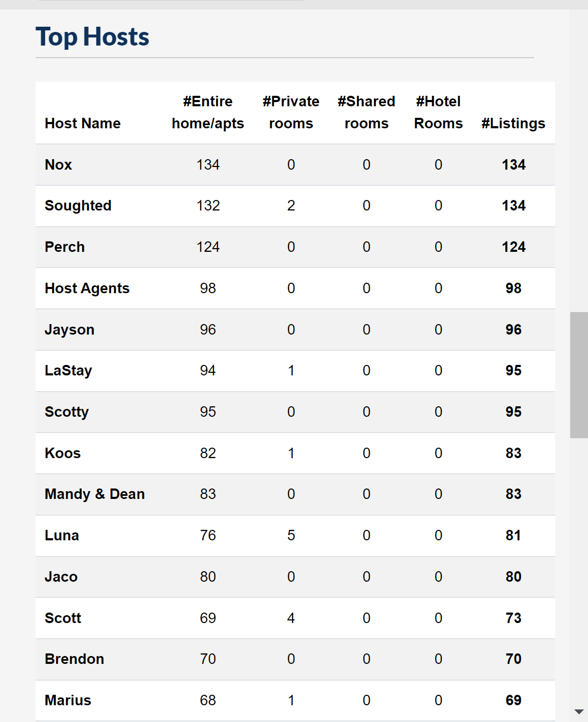588x722 pixels.
Task: Select the Nox host name
Action: [58, 165]
